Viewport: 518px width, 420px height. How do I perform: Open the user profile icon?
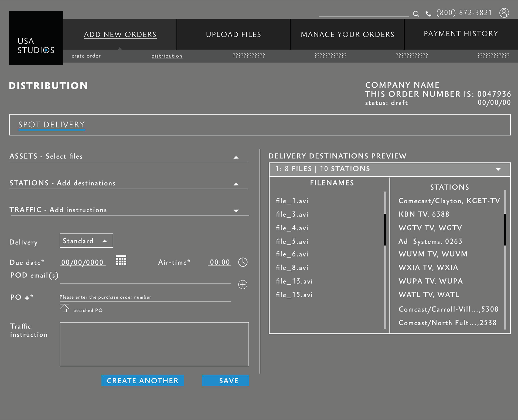504,13
